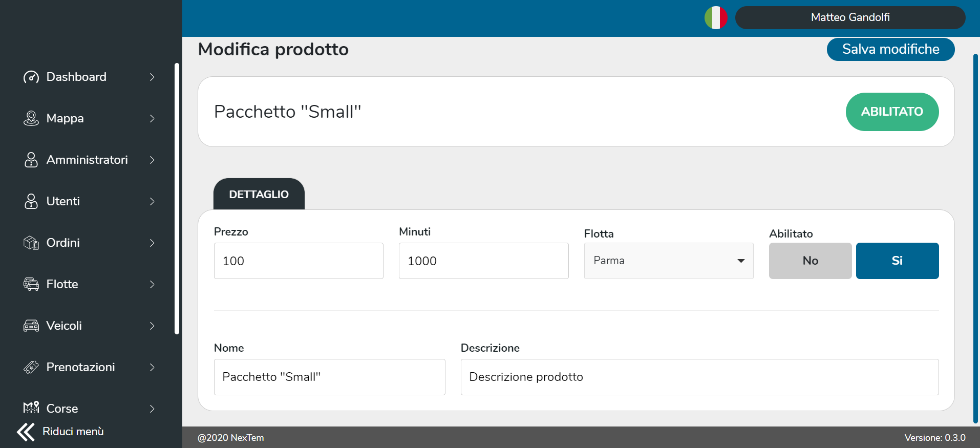Set Abilitato to No

point(810,261)
